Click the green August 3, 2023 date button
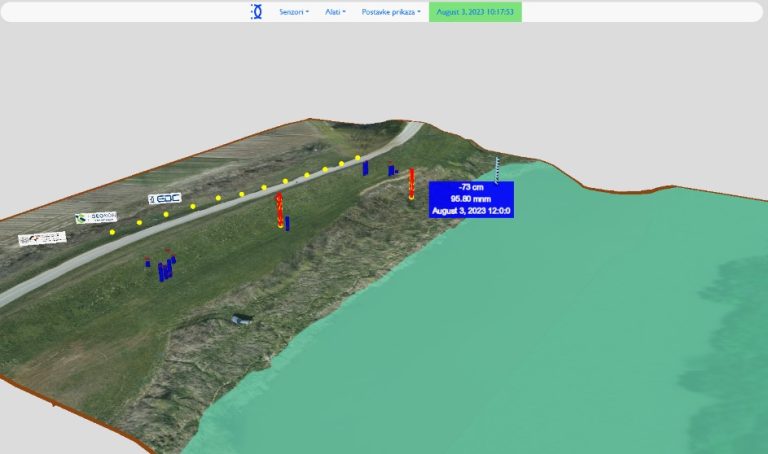The image size is (768, 454). pyautogui.click(x=475, y=12)
